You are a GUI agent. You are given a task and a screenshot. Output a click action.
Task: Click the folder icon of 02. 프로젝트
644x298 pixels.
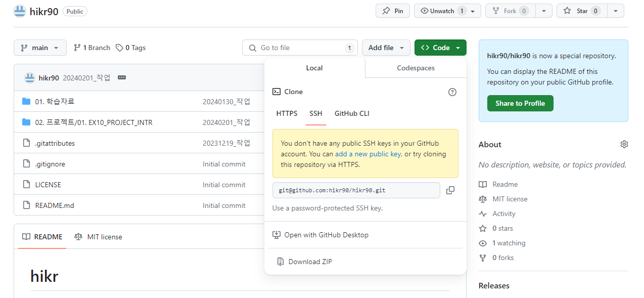tap(26, 122)
